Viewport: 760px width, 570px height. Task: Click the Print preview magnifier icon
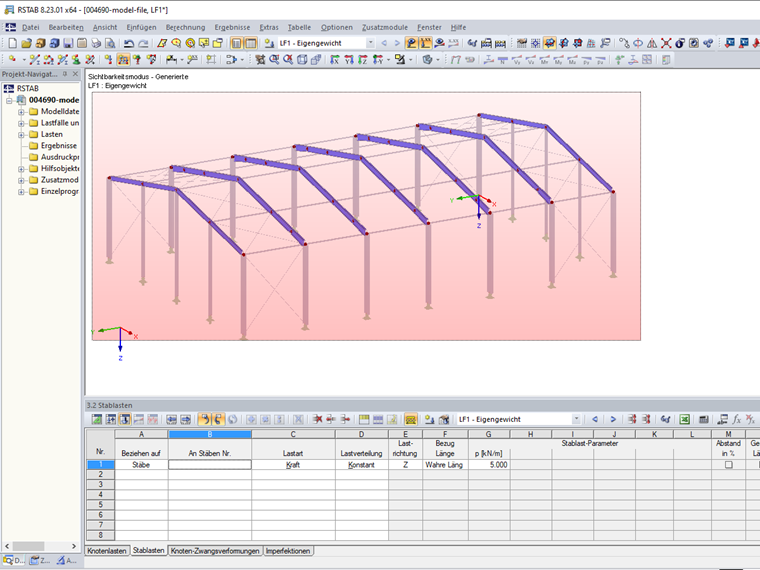click(x=111, y=43)
